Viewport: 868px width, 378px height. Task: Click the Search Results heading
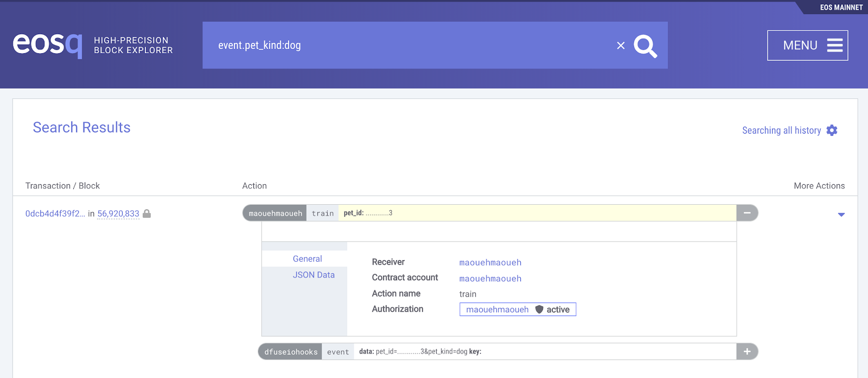[x=82, y=128]
